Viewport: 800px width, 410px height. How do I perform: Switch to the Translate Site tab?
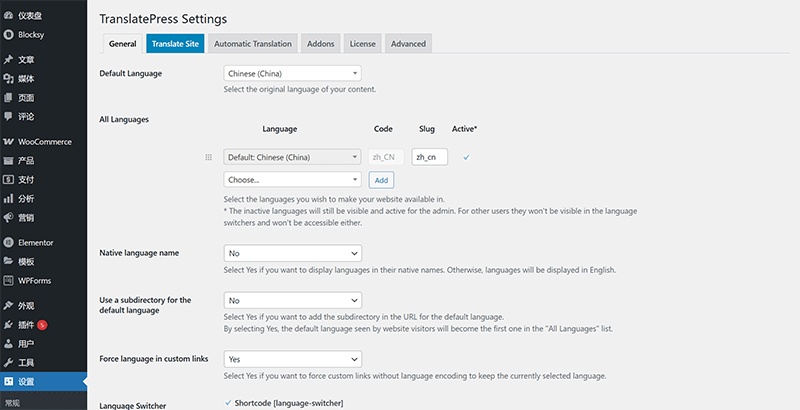(x=175, y=44)
